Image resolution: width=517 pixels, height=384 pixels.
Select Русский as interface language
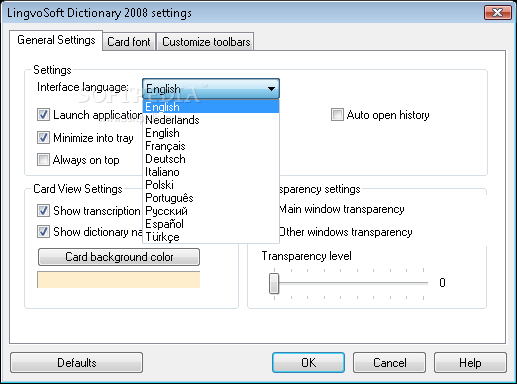tap(211, 211)
